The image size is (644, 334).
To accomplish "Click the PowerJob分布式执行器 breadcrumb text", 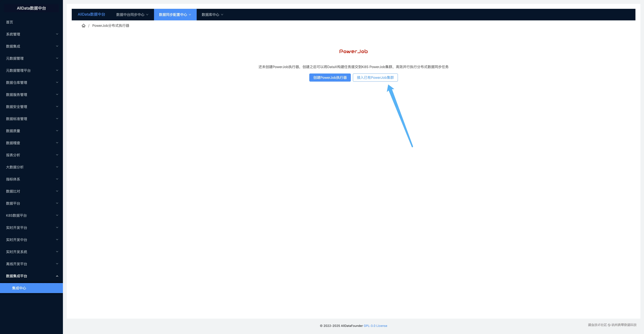I will pyautogui.click(x=110, y=26).
